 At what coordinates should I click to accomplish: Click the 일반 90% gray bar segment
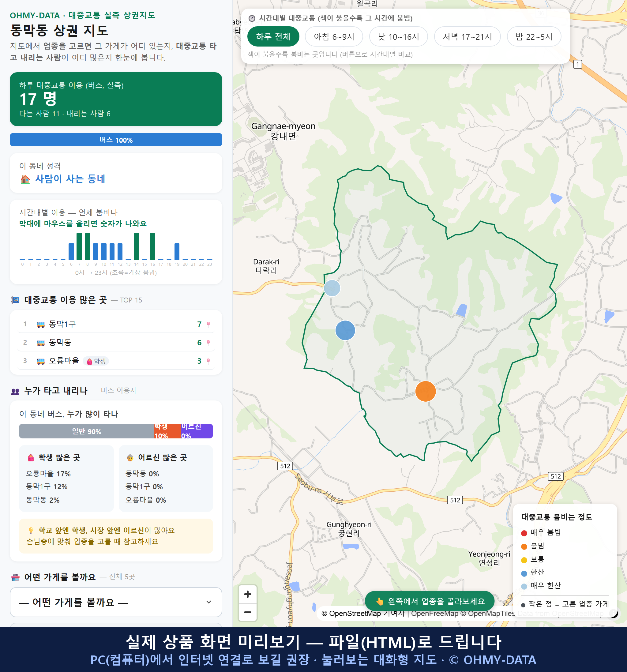point(87,431)
